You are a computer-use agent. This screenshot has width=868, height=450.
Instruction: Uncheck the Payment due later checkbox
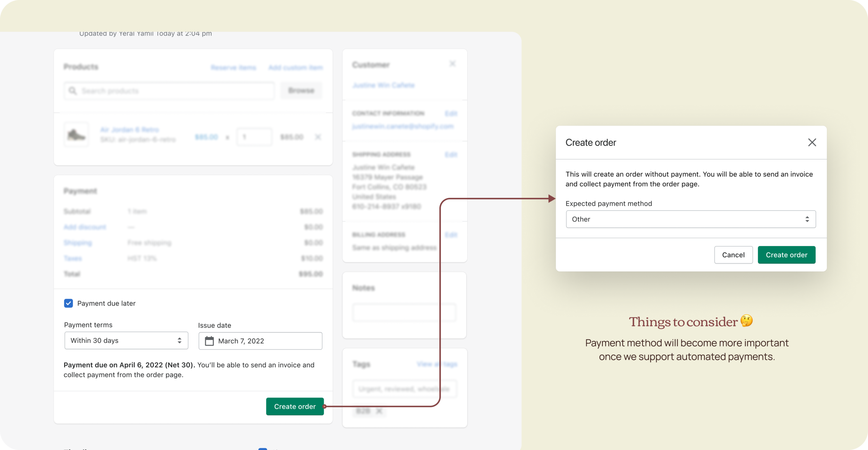click(68, 303)
